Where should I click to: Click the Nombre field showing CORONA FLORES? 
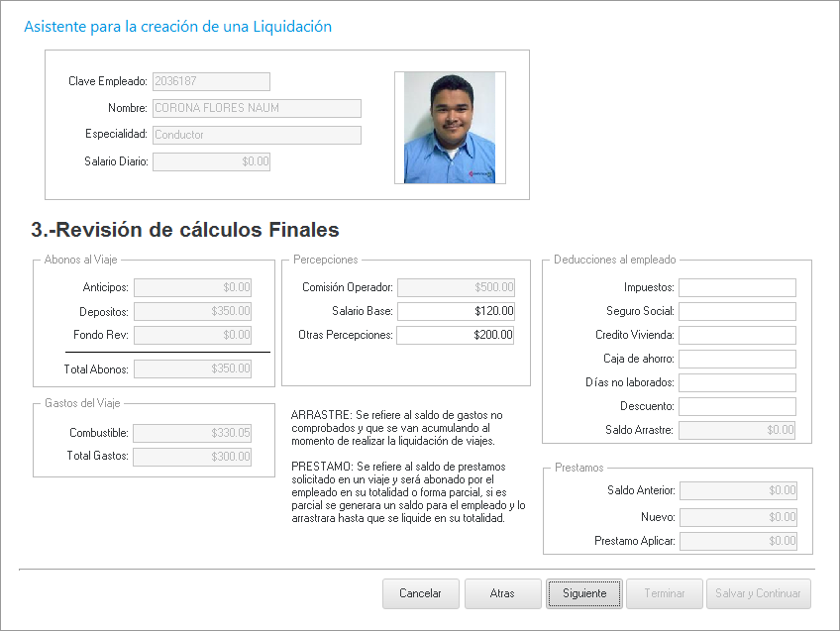(257, 108)
